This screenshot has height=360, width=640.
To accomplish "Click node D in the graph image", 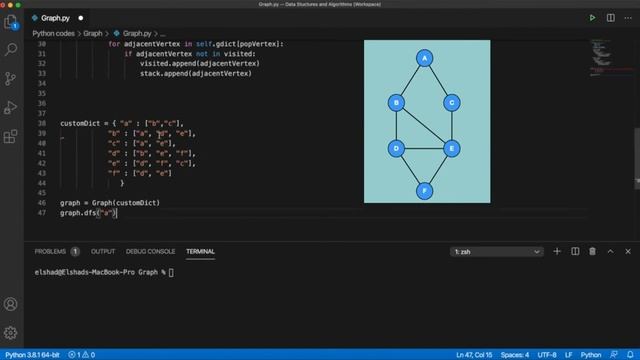I will 396,149.
